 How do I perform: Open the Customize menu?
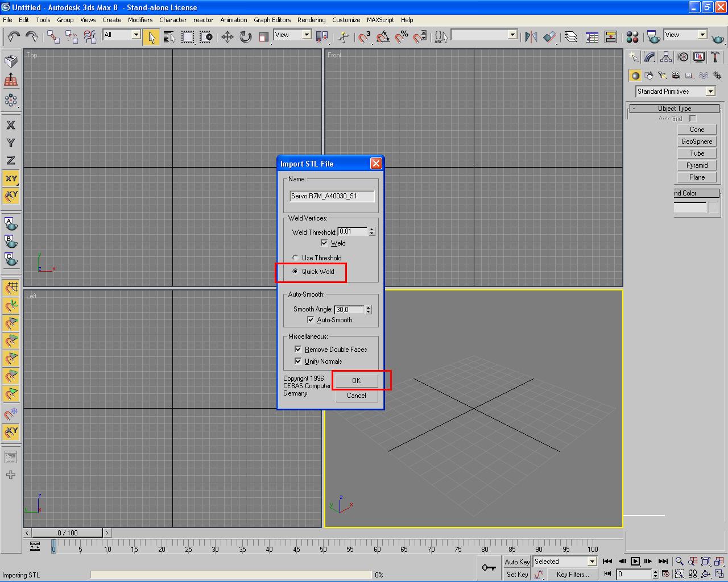click(346, 20)
